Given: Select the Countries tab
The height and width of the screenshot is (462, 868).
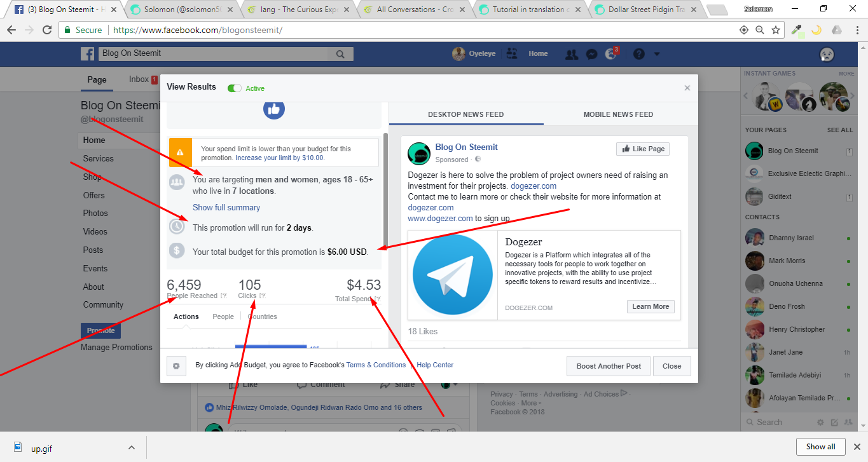Looking at the screenshot, I should pyautogui.click(x=263, y=316).
